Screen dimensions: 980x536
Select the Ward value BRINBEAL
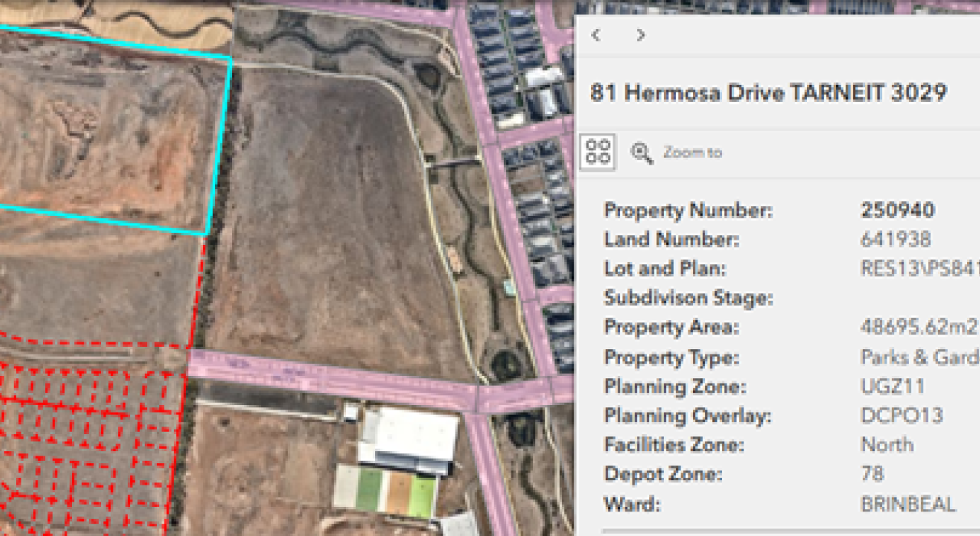(908, 504)
